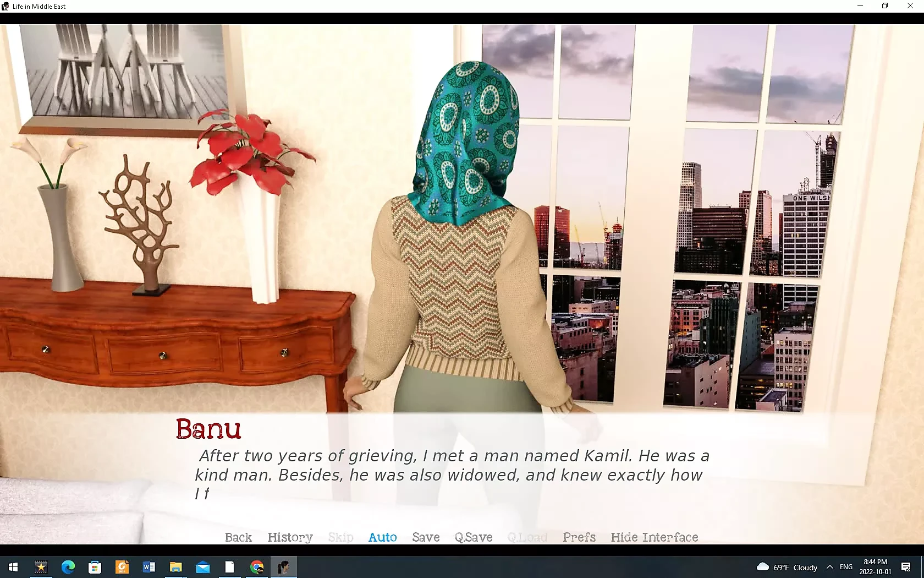
Task: Toggle Auto advance mode
Action: click(382, 537)
